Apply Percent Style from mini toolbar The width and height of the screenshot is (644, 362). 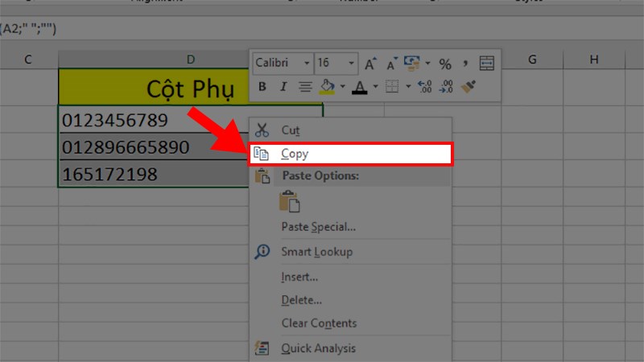(x=445, y=64)
